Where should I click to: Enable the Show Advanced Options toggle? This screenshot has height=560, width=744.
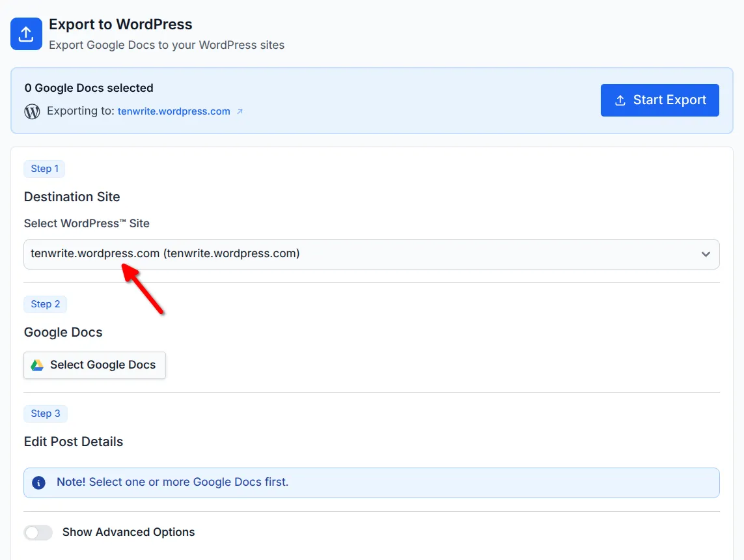click(x=38, y=532)
